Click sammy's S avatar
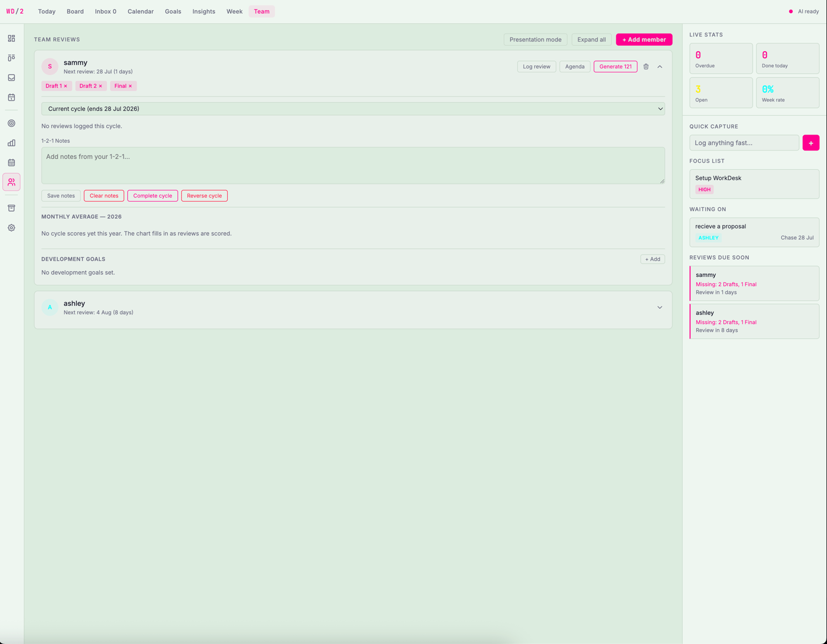 [x=50, y=66]
